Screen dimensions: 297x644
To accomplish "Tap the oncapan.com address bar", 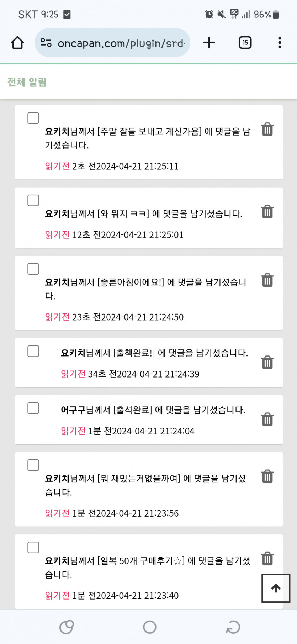I will [x=121, y=43].
